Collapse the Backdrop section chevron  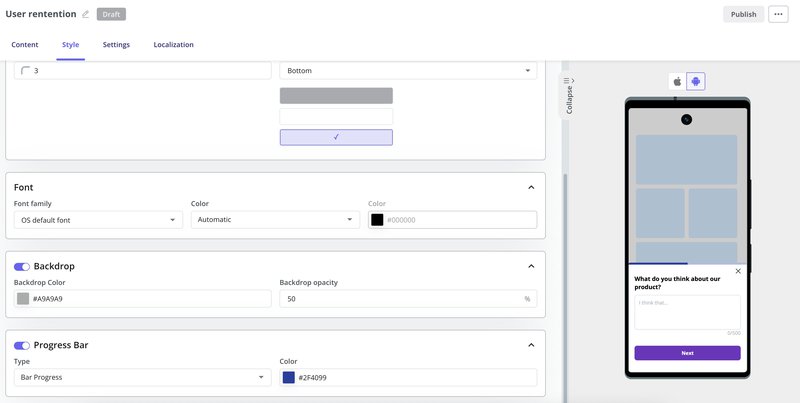tap(531, 266)
